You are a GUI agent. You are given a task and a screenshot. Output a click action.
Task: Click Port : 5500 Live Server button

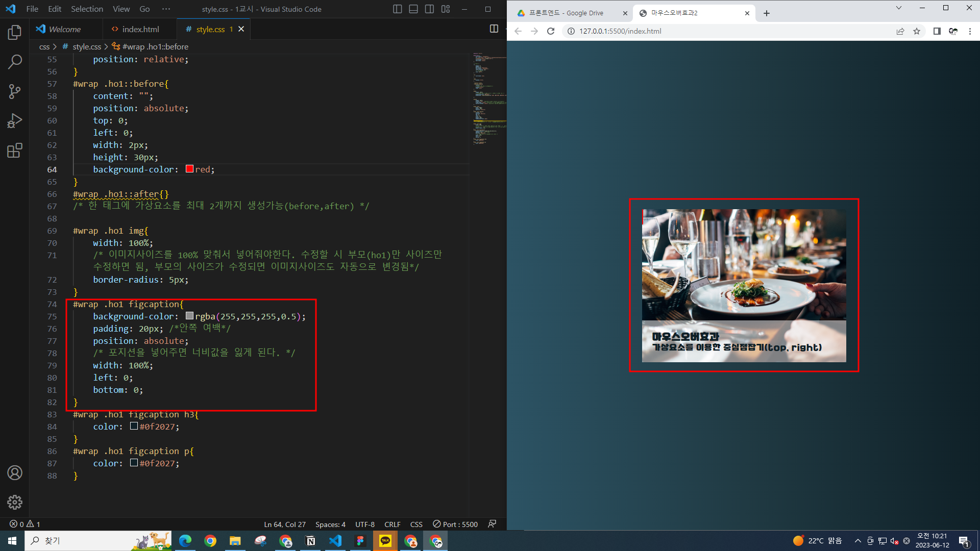pos(455,524)
